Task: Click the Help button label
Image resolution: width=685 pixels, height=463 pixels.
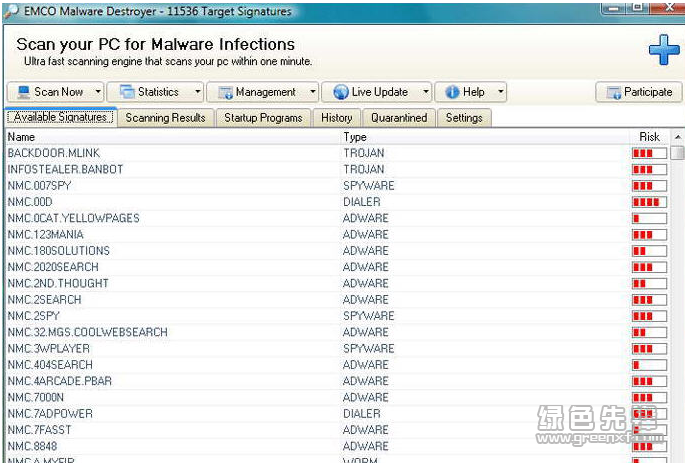Action: click(474, 92)
